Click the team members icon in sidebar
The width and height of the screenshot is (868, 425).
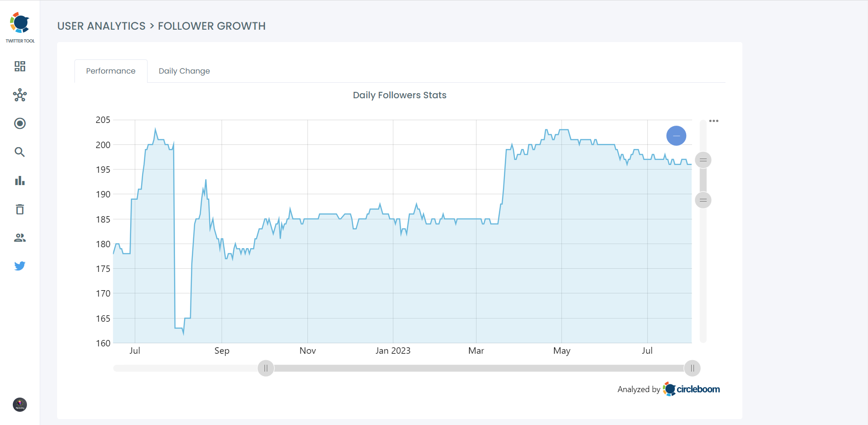20,237
